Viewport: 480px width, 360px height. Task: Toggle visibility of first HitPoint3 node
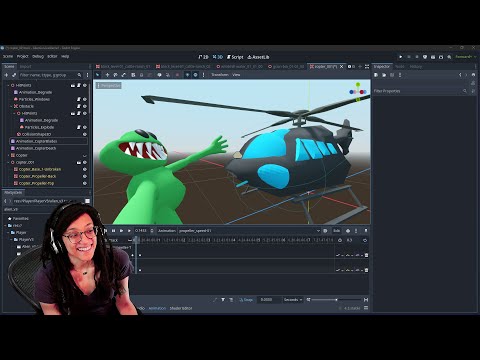tap(85, 85)
